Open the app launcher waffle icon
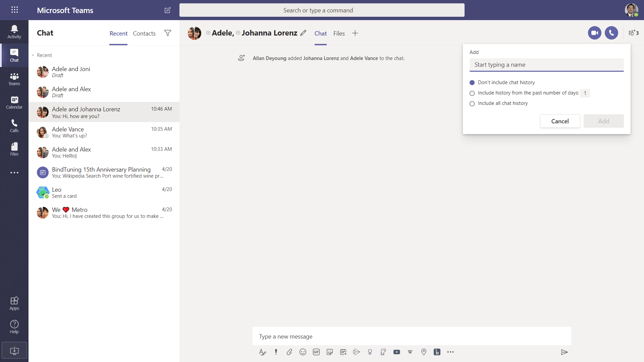This screenshot has height=362, width=644. [x=14, y=10]
